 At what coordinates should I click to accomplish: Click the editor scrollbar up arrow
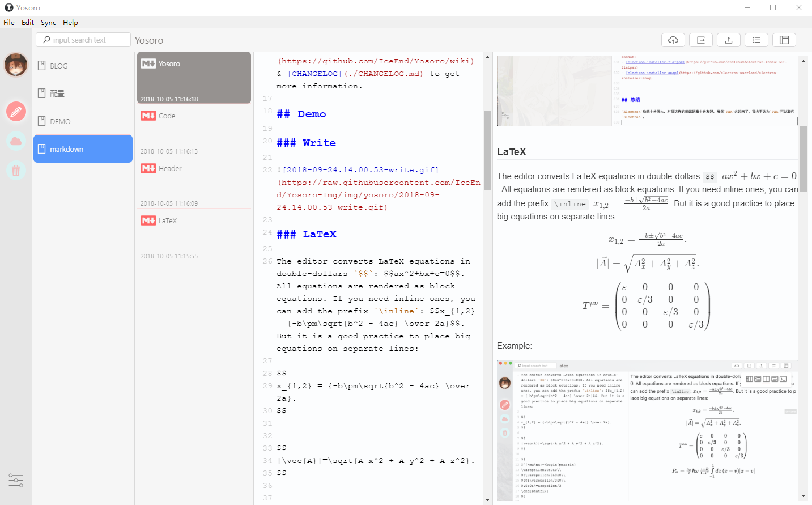[487, 58]
